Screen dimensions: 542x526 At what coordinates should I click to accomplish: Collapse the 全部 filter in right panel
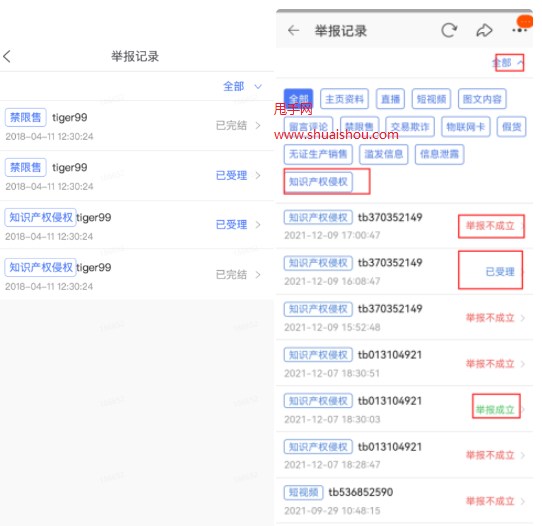[x=508, y=63]
